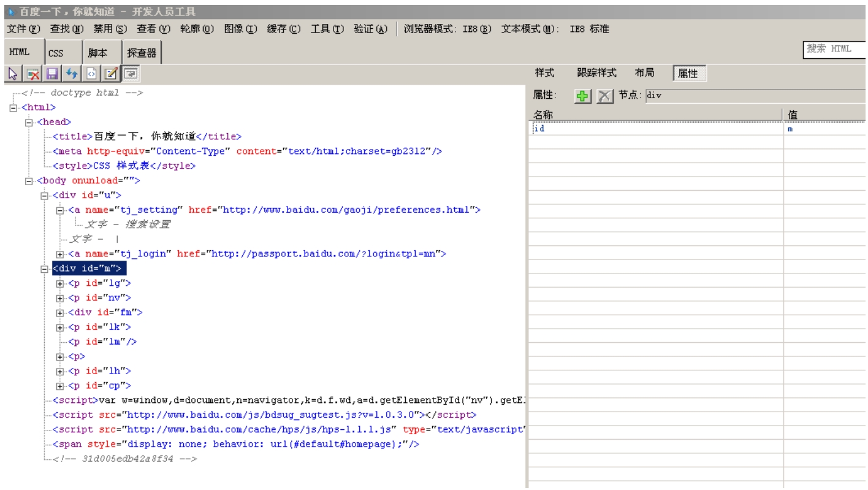
Task: Select the 属性 attributes pane button
Action: (689, 74)
